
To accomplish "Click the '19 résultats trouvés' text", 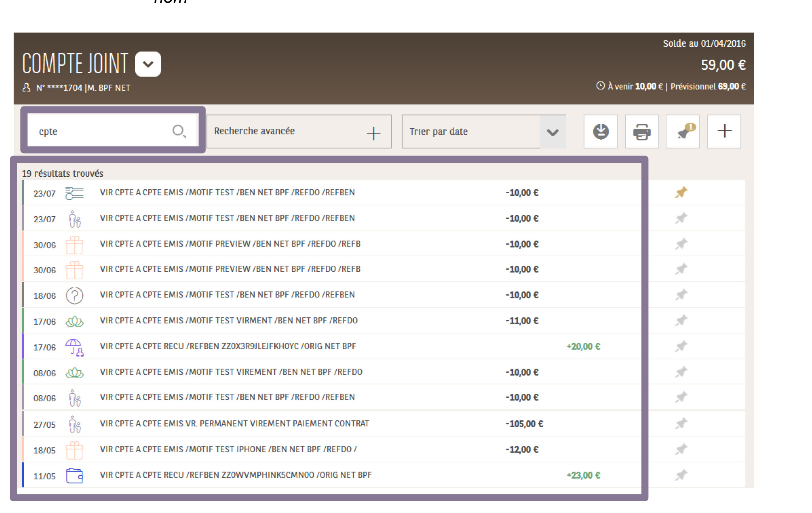I will (62, 174).
